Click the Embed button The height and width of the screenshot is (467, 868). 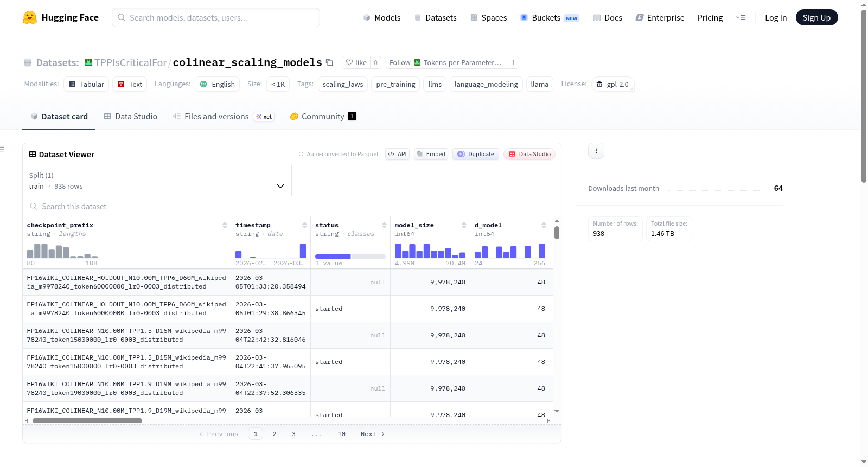coord(431,154)
